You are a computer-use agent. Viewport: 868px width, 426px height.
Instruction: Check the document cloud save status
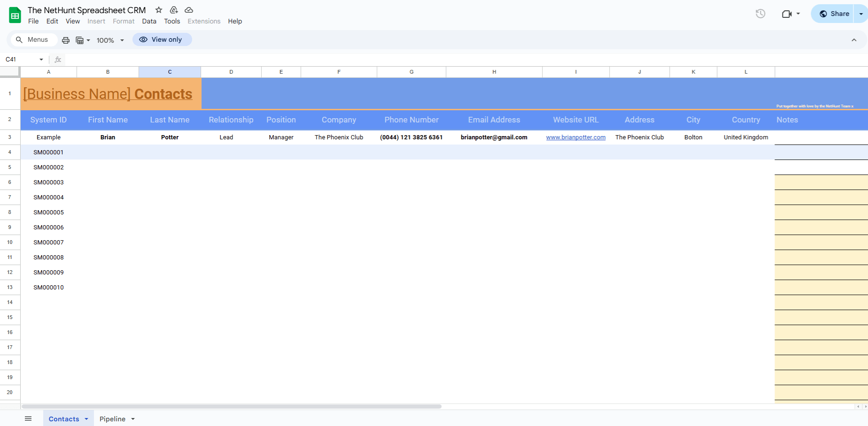pos(189,9)
